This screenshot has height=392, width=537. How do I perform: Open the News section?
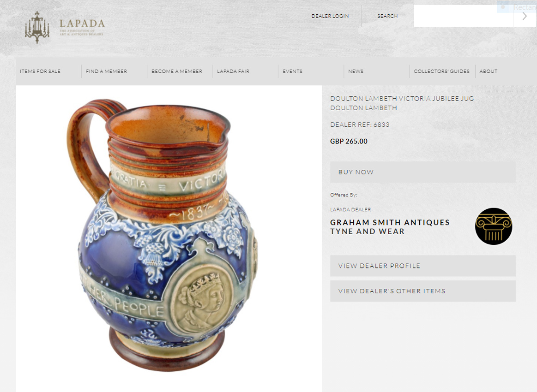(x=356, y=71)
